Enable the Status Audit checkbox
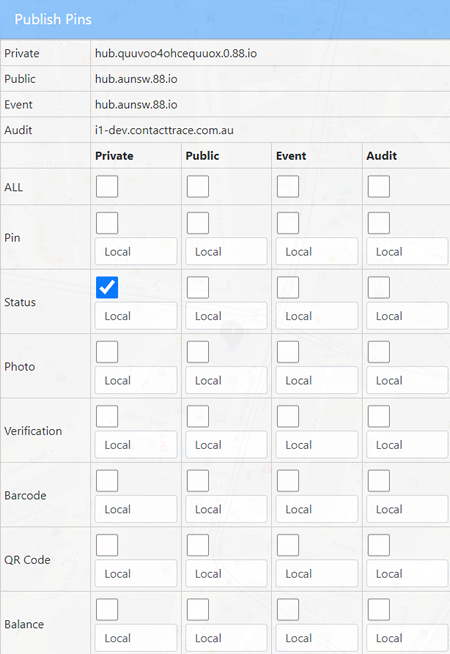Screen dimensions: 450x654 tap(379, 287)
